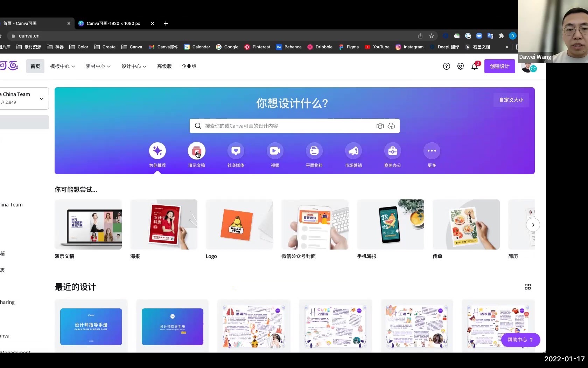This screenshot has width=588, height=368.
Task: Open the Chrome profile D icon
Action: tap(512, 36)
